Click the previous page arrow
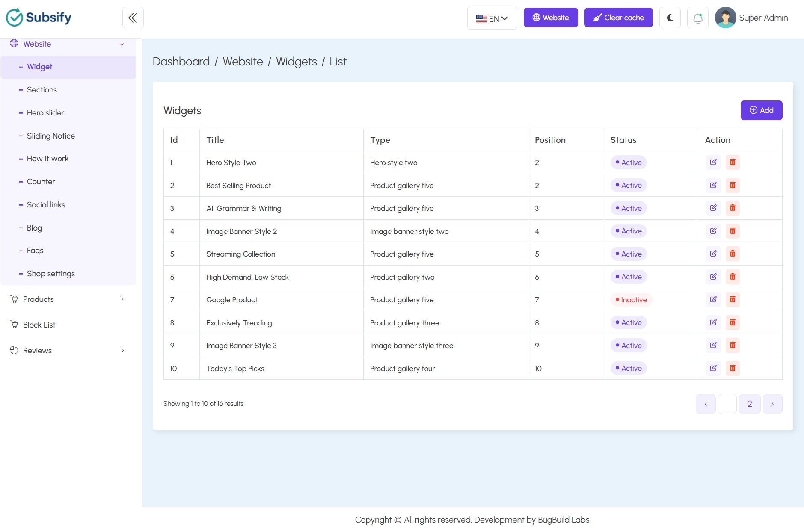The width and height of the screenshot is (804, 532). coord(706,404)
